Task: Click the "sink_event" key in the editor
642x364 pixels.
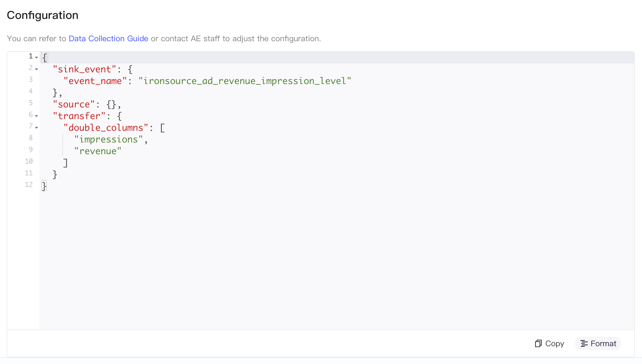Action: tap(84, 69)
